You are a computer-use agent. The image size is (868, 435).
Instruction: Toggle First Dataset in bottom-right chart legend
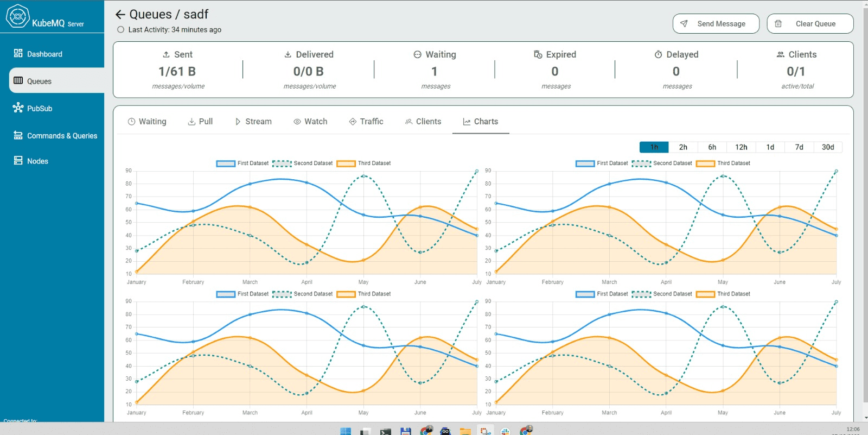tap(602, 294)
